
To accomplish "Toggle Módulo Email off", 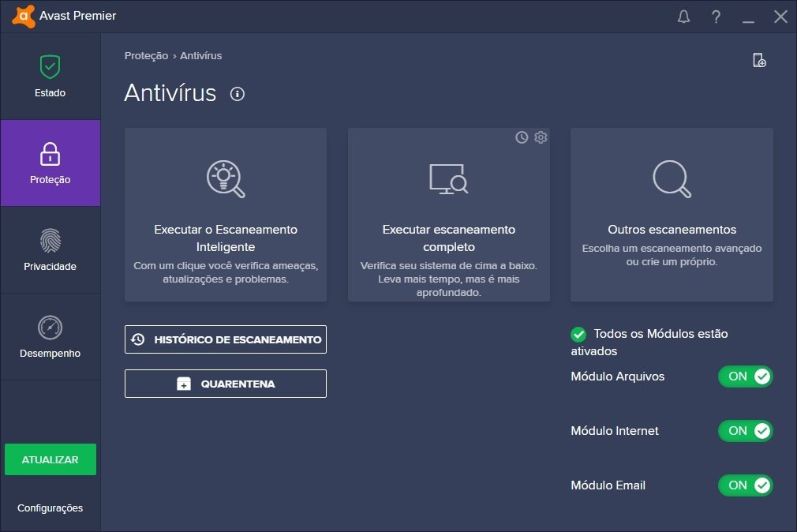I will coord(745,485).
